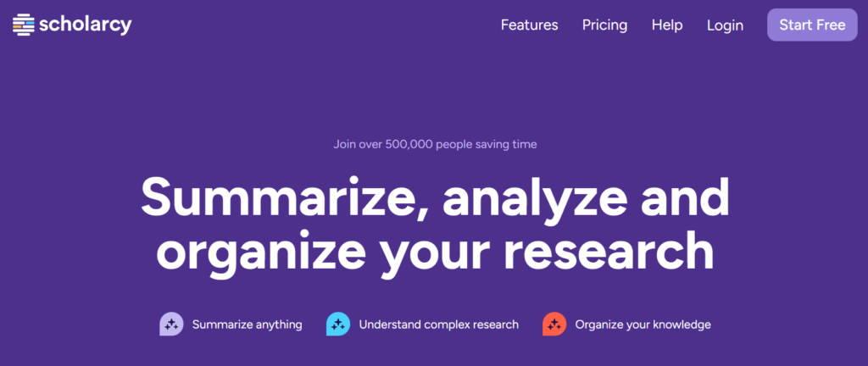868x366 pixels.
Task: Click the purple sparkle Summarize icon
Action: pyautogui.click(x=171, y=324)
